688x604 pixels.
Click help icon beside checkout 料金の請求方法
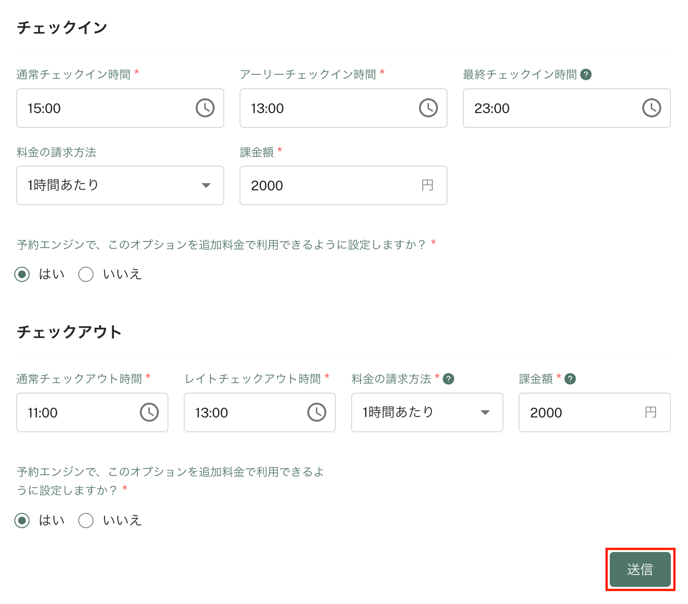[448, 379]
